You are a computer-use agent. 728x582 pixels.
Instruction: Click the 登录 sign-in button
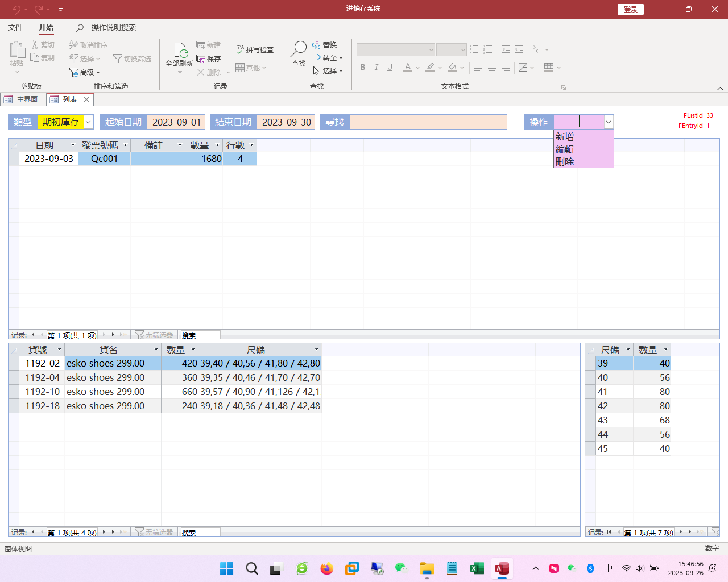630,9
